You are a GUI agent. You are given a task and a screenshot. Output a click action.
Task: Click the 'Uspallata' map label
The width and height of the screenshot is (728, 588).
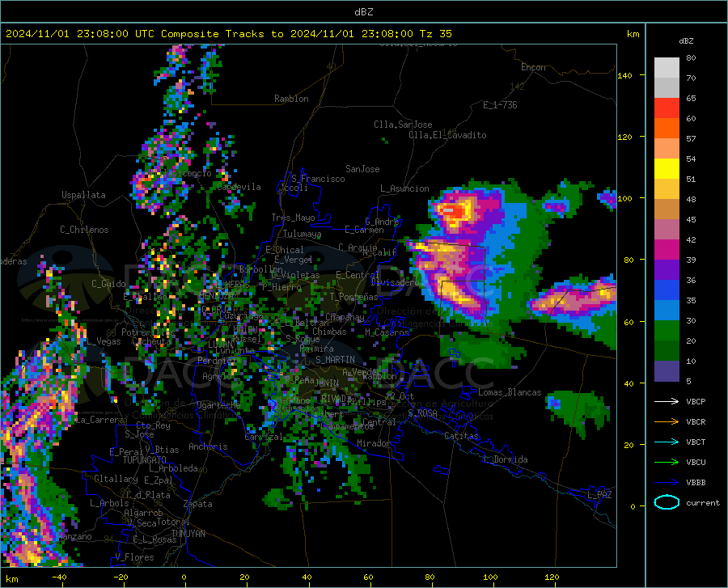[x=83, y=195]
